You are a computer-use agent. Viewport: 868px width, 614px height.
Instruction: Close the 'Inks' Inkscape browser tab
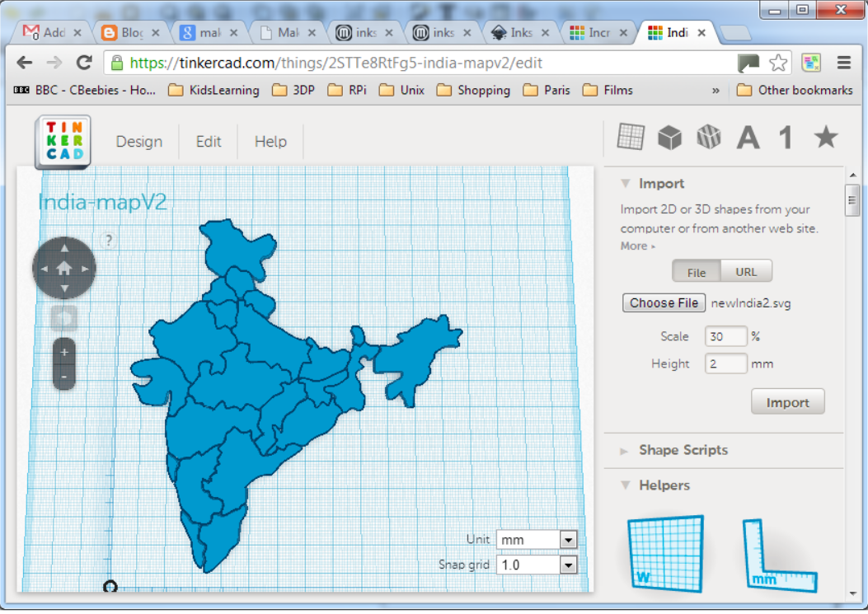point(545,33)
